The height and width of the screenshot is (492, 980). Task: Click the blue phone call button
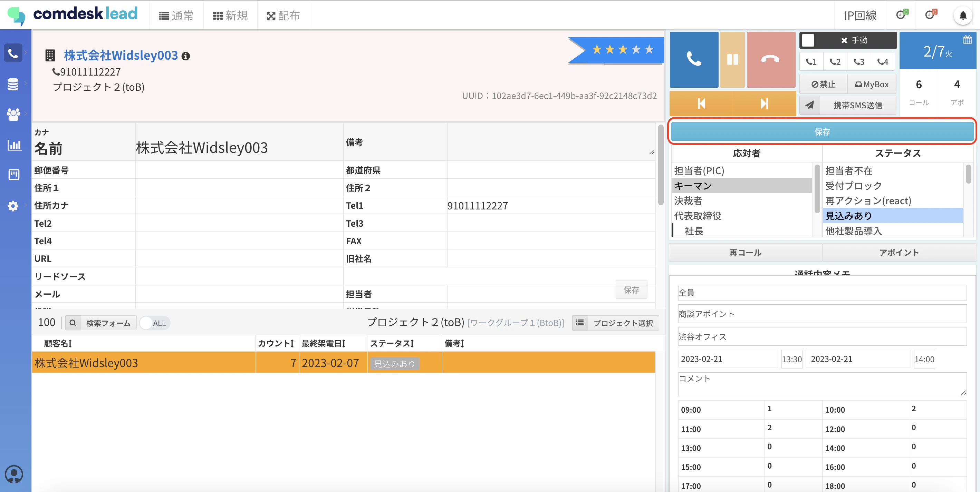pyautogui.click(x=693, y=59)
